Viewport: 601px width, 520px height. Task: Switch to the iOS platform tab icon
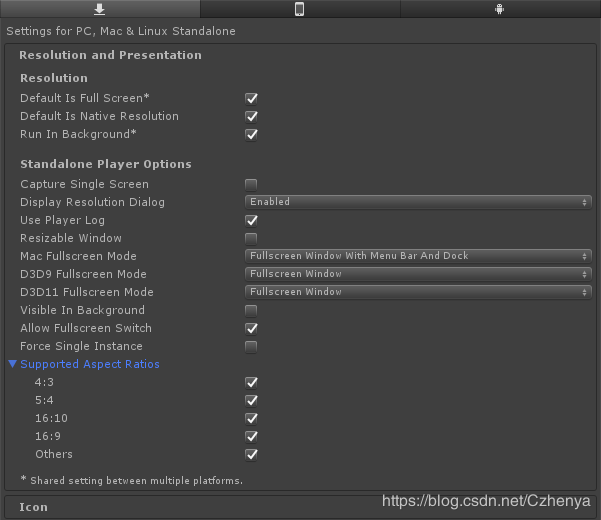(299, 9)
